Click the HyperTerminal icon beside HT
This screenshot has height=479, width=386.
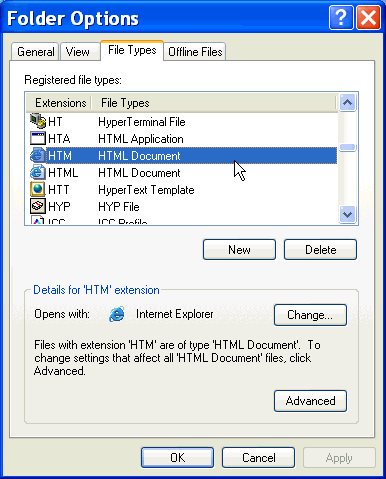click(38, 121)
